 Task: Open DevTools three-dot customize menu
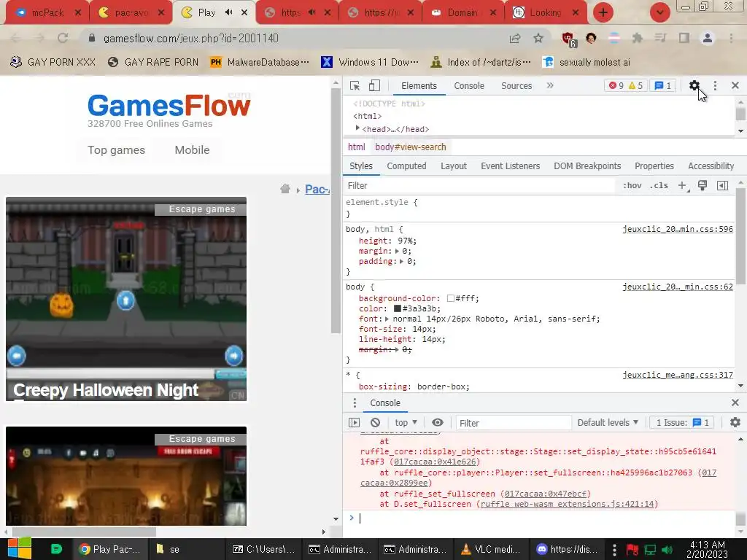tap(715, 86)
